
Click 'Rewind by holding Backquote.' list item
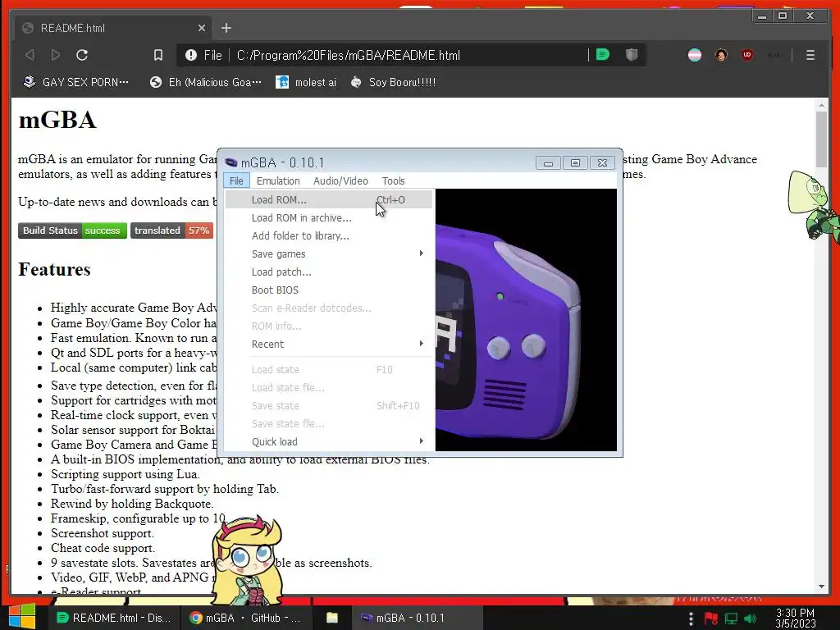132,504
